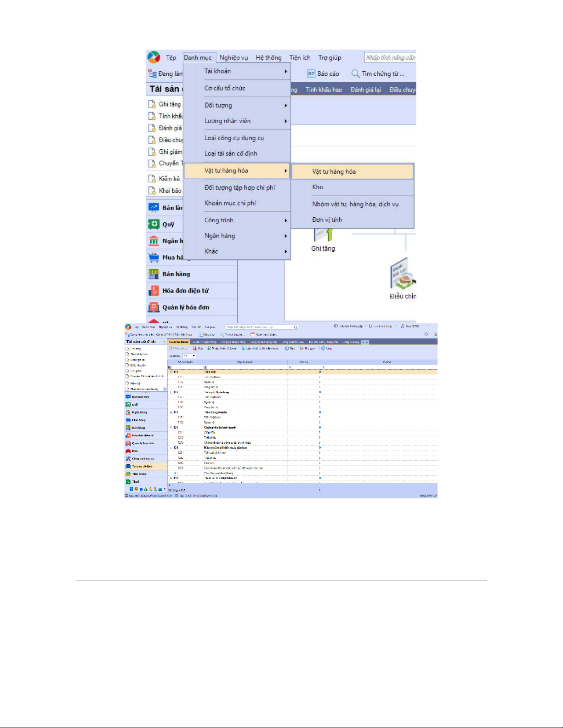Switch to Công nợ khách hàng tab
The image size is (563, 728).
point(233,342)
